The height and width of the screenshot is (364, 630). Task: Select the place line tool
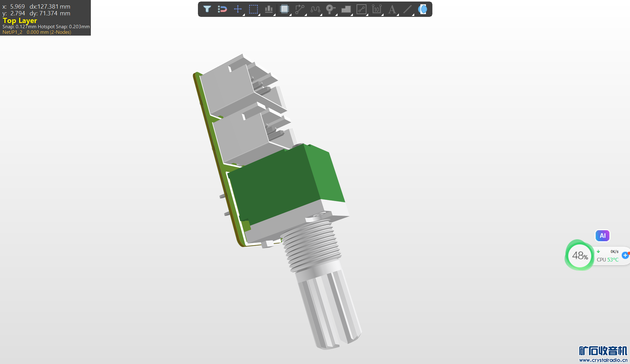coord(408,9)
